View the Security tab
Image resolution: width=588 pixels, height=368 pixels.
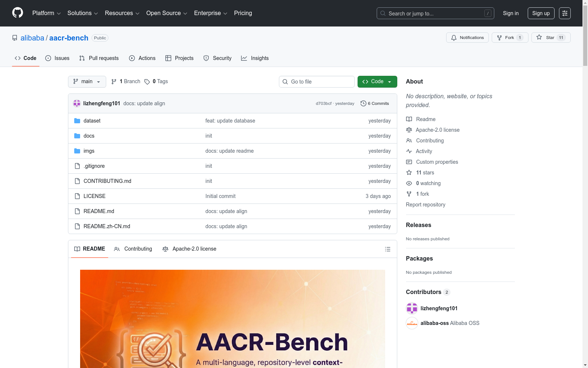pos(218,58)
